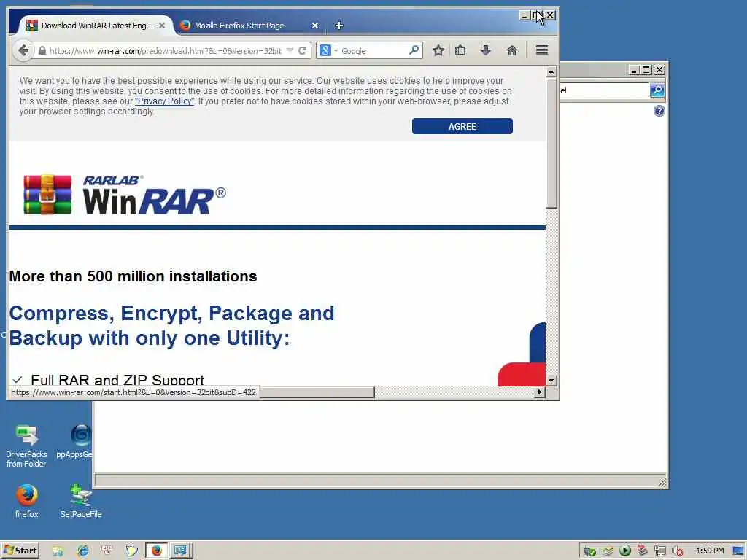Screen dimensions: 747x560
Task: Click the muted volume tray icon
Action: pos(677,551)
